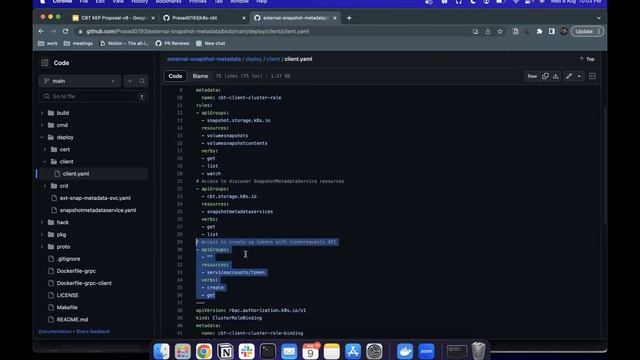Open Notion from the Dock
This screenshot has height=360, width=640.
click(x=225, y=351)
